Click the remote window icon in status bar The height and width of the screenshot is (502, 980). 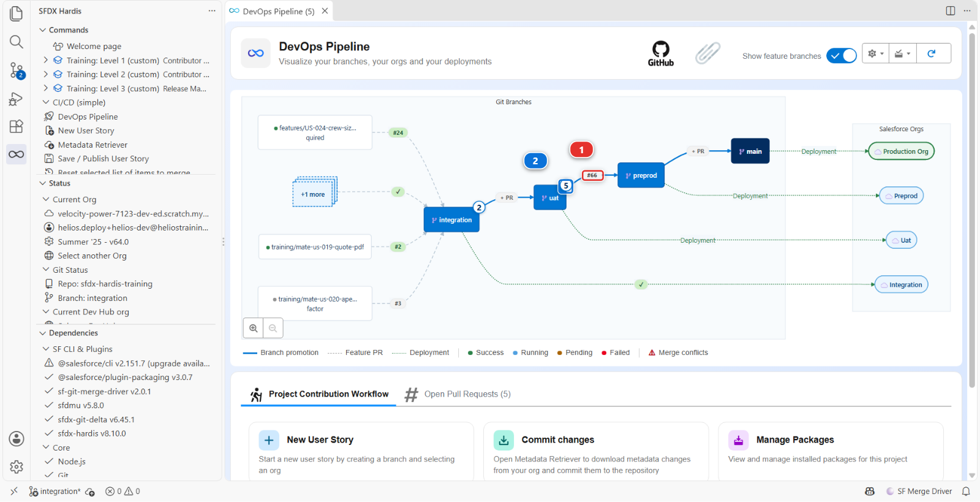pyautogui.click(x=14, y=492)
